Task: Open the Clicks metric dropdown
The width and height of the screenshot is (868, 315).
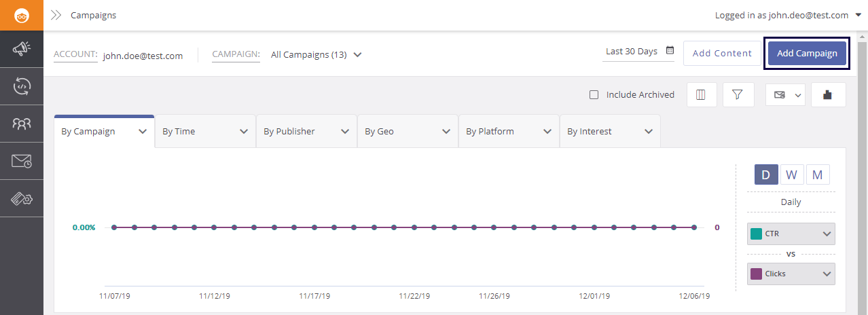Action: click(x=791, y=274)
